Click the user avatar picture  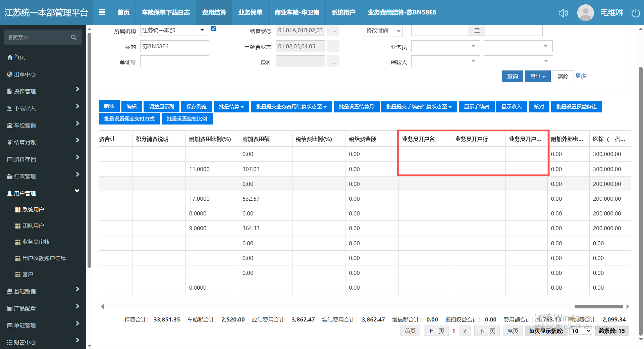[585, 13]
